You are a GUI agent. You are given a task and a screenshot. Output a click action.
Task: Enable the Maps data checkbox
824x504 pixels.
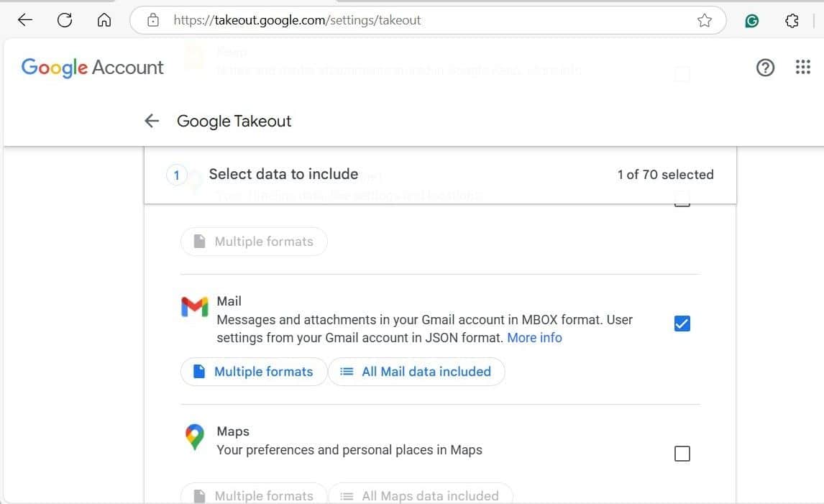coord(681,453)
